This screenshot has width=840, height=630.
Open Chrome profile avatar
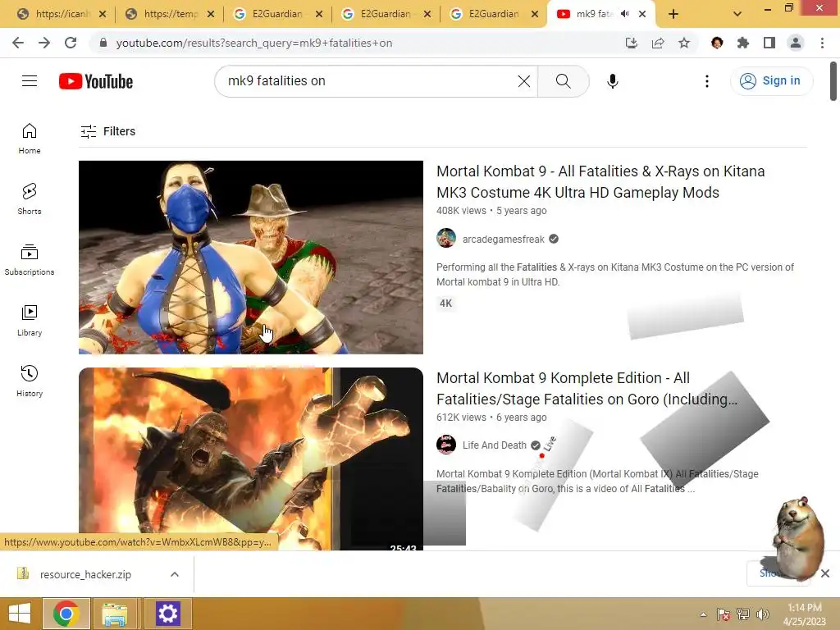point(796,43)
